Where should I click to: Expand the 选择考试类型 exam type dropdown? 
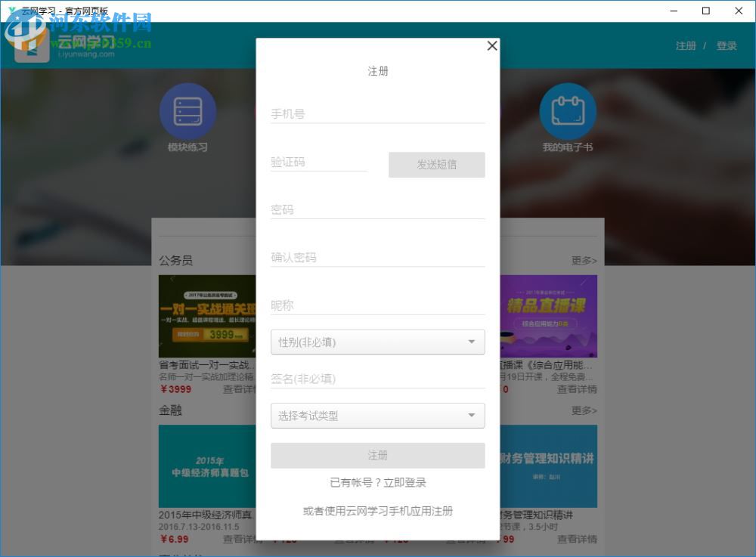tap(378, 416)
